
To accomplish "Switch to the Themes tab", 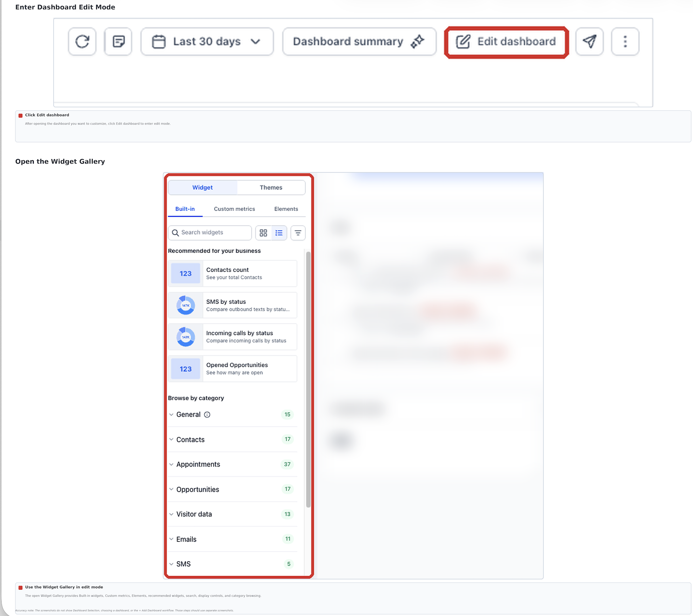I will coord(271,187).
